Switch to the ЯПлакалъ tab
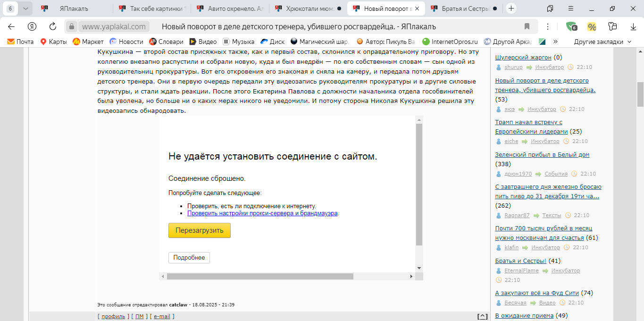 (x=73, y=8)
